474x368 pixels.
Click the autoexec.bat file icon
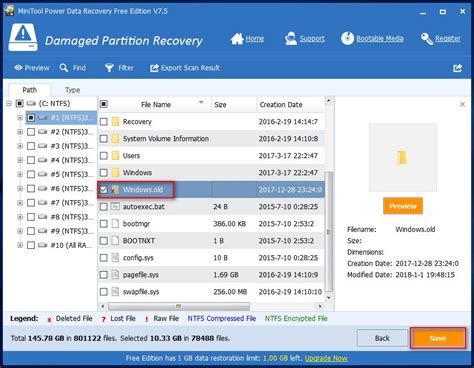point(115,207)
